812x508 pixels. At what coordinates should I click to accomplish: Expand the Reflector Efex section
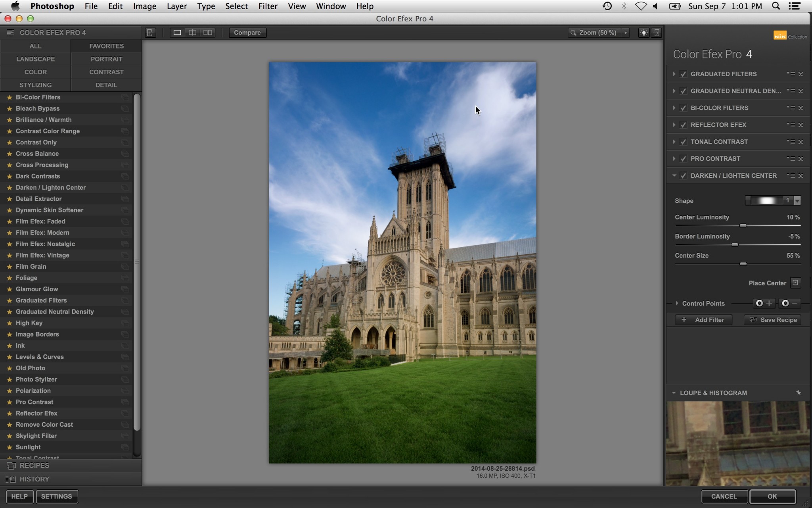coord(674,125)
